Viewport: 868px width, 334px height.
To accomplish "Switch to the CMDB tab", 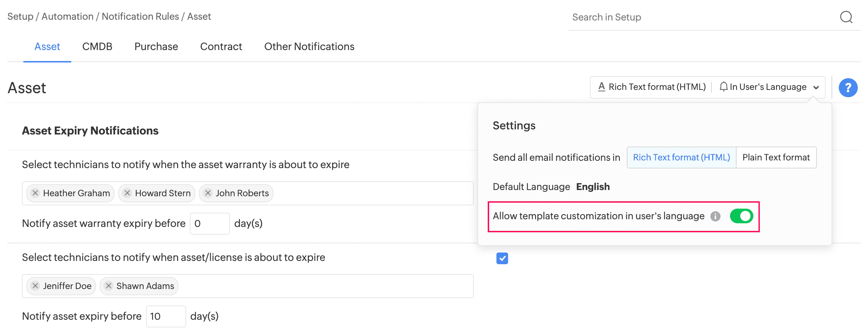I will [x=97, y=46].
